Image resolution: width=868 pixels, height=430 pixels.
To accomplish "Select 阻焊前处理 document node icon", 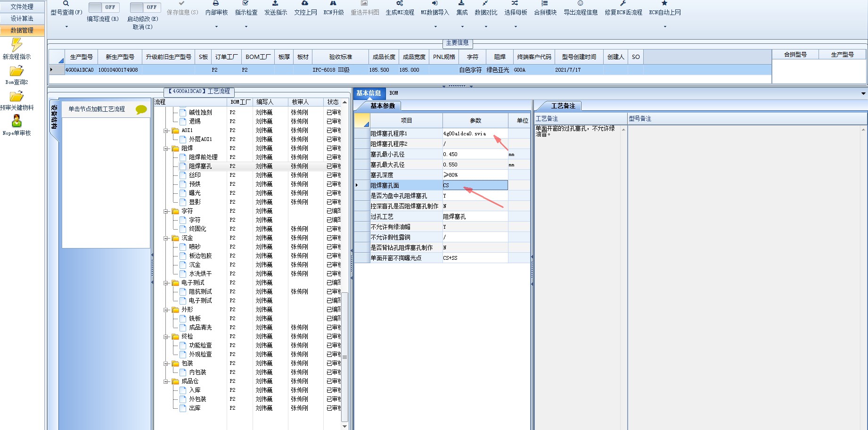I will click(x=183, y=157).
